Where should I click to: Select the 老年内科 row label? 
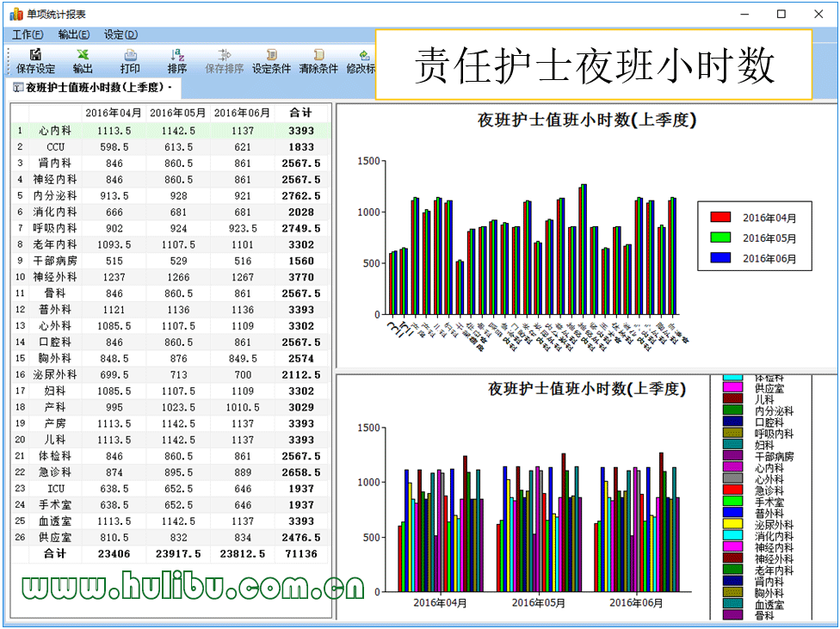coord(54,244)
